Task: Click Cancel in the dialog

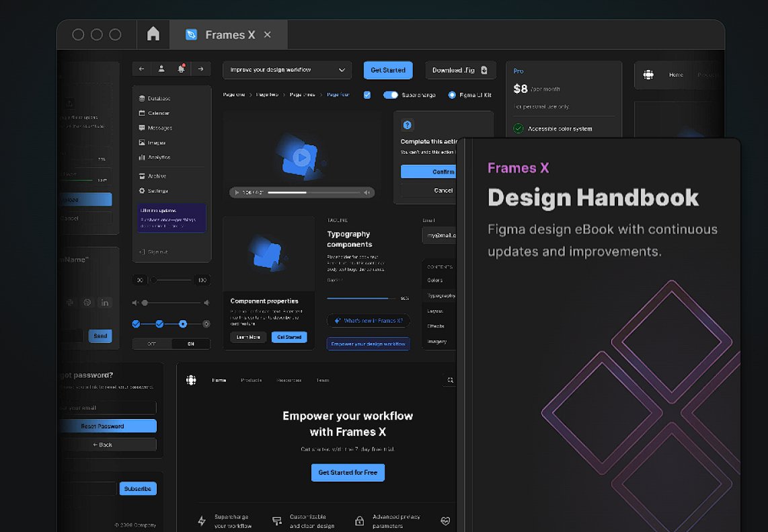Action: pyautogui.click(x=429, y=190)
